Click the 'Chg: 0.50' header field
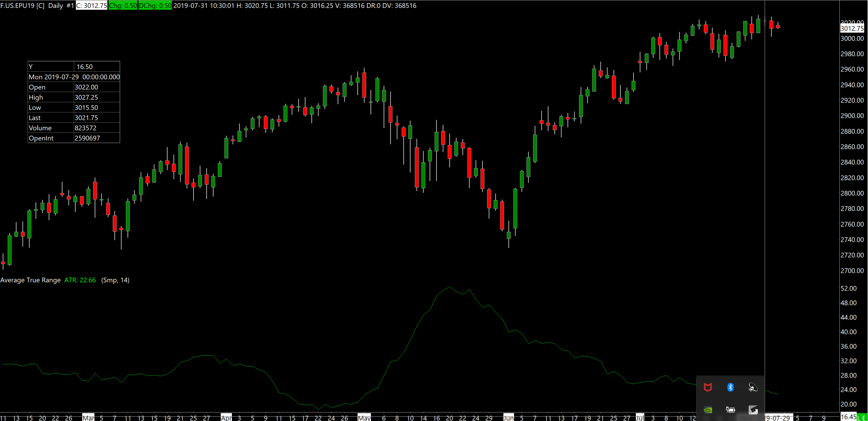This screenshot has width=868, height=421. point(123,5)
